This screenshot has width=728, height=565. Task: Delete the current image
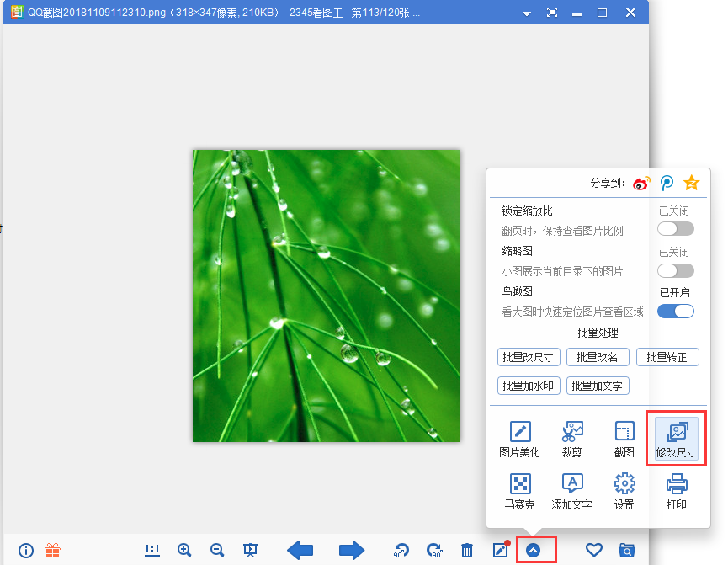467,550
